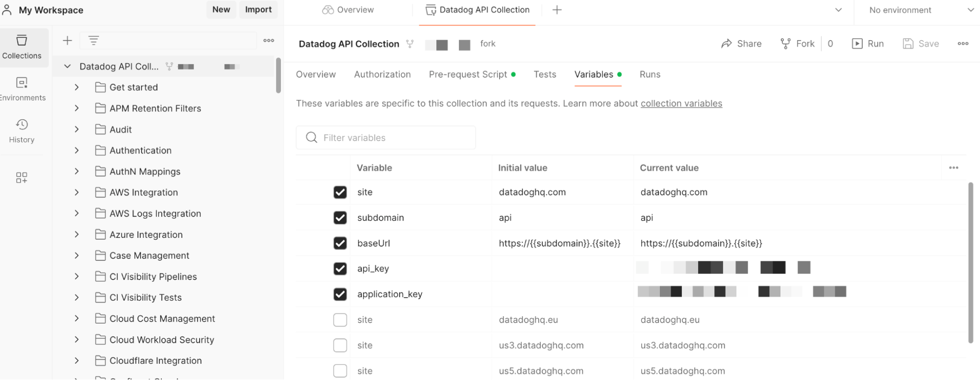The image size is (980, 380).
Task: Click the Audit folder icon
Action: click(x=101, y=129)
